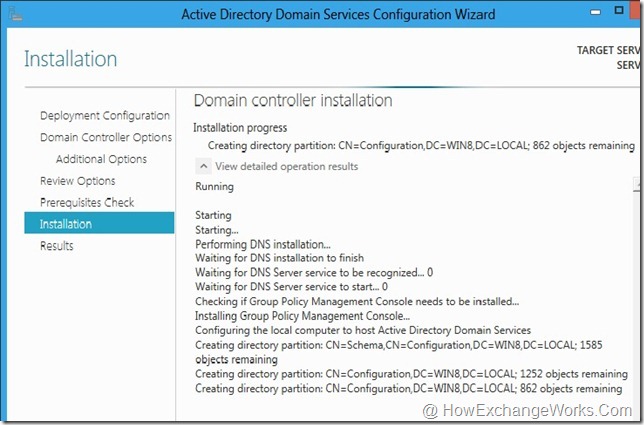Click the 'View detailed operation results' label

click(x=286, y=166)
